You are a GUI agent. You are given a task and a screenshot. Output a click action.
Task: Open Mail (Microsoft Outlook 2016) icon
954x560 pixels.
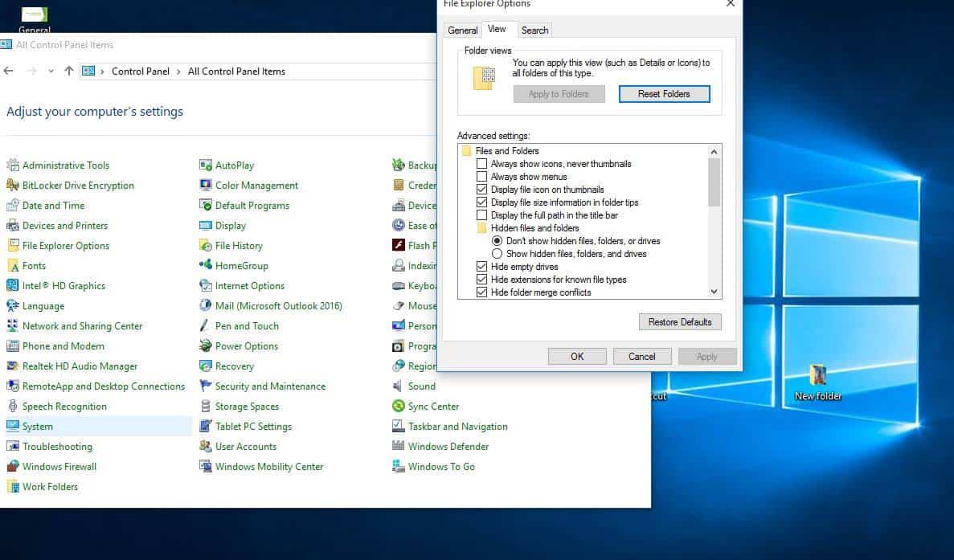[206, 305]
